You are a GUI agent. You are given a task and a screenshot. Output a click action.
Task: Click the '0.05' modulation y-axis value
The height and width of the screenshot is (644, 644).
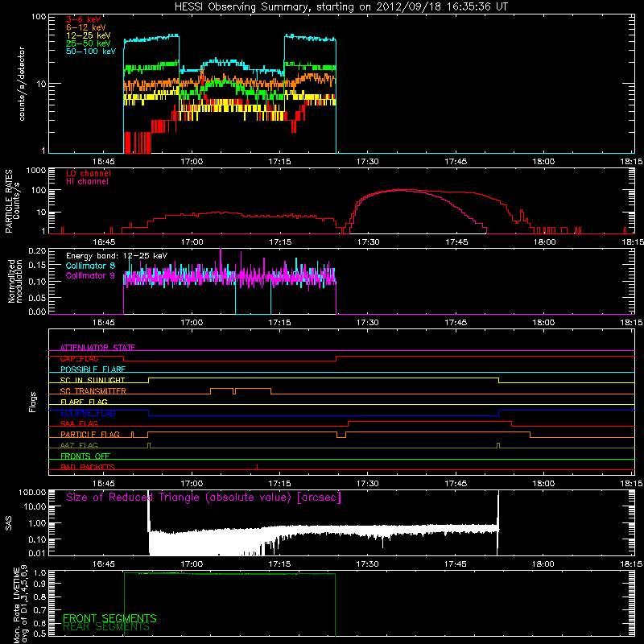coord(37,297)
